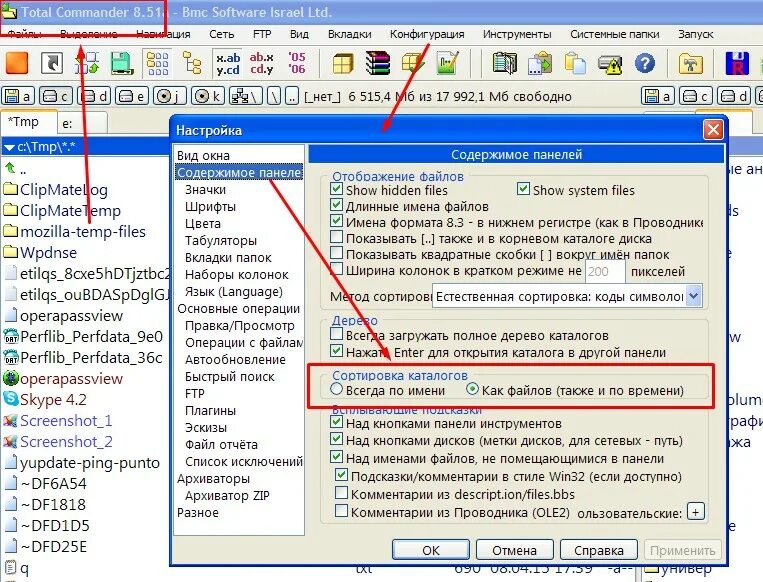Click the Справка button
Screen dimensions: 763x582
click(x=599, y=550)
